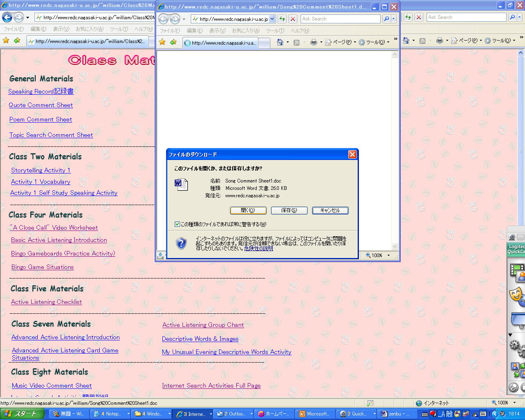525x420 pixels.
Task: Click the Ask Search input field in popup
Action: coord(340,19)
